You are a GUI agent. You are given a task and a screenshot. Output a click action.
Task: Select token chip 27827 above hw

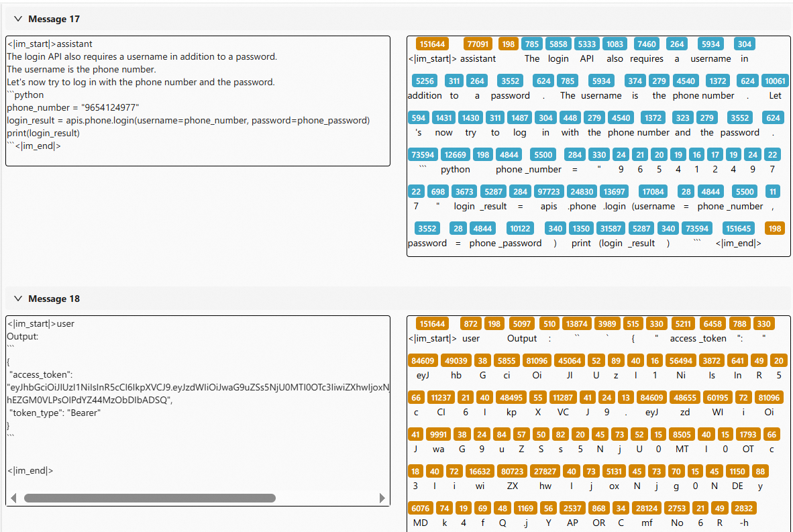click(x=545, y=472)
